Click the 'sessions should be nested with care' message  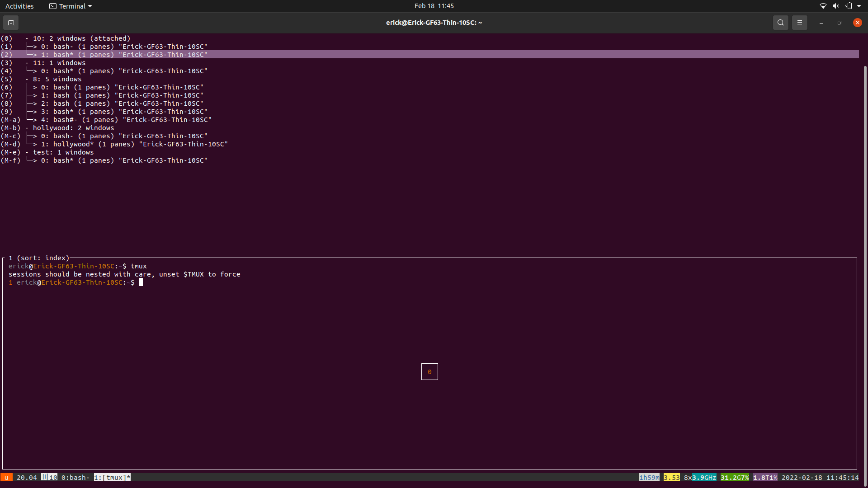click(124, 274)
